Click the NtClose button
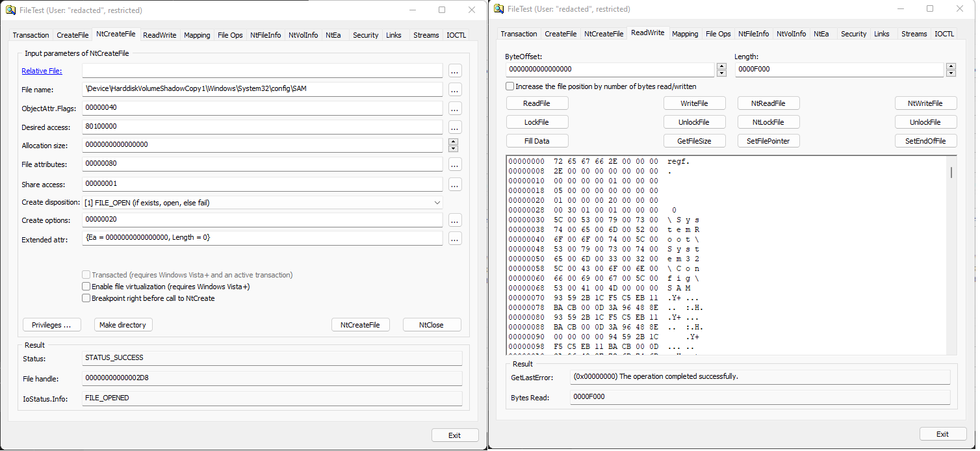This screenshot has height=451, width=980. (x=432, y=325)
